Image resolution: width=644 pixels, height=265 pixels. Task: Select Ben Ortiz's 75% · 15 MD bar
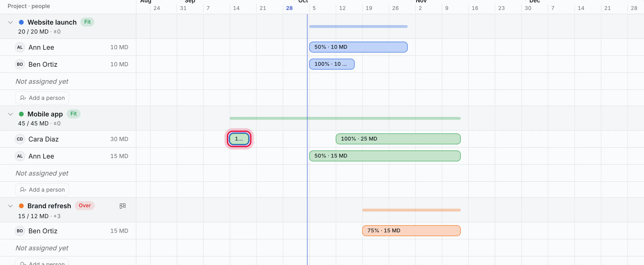(411, 230)
